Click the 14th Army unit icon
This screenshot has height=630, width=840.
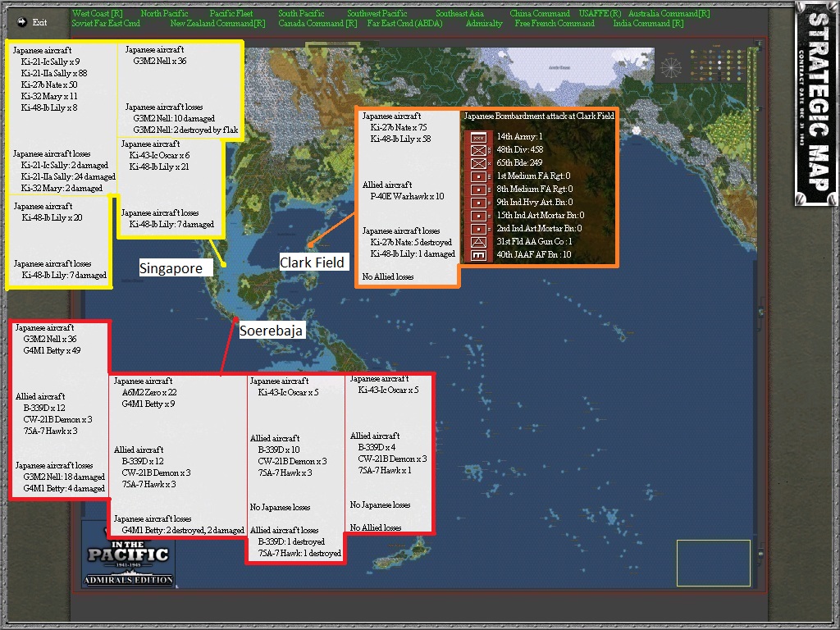tap(478, 138)
